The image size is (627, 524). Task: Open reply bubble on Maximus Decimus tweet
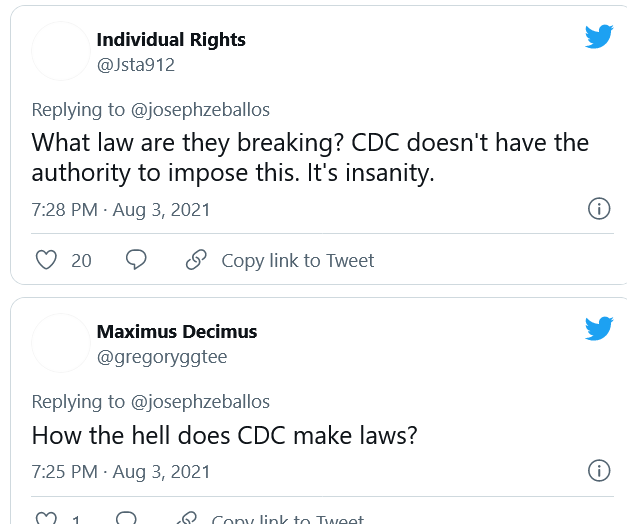click(x=126, y=518)
